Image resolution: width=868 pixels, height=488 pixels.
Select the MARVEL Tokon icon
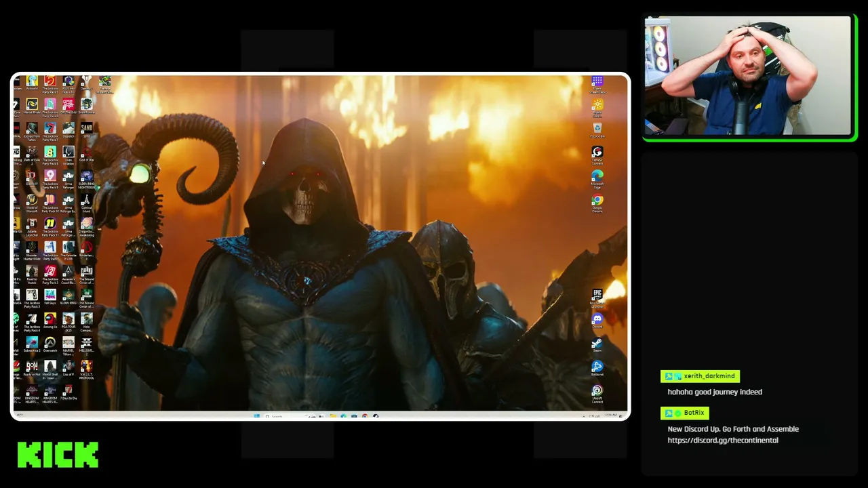(x=68, y=347)
